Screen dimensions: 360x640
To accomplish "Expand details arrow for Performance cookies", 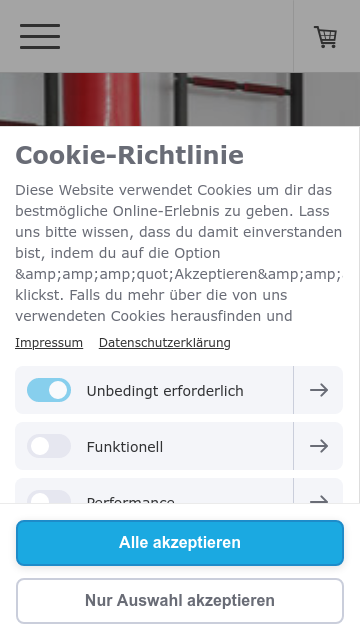I will click(318, 496).
